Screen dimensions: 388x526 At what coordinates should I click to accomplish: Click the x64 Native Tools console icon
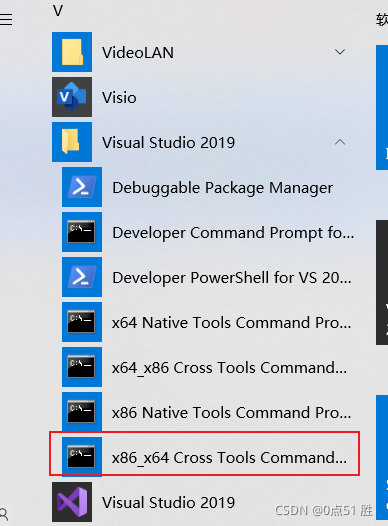click(82, 322)
